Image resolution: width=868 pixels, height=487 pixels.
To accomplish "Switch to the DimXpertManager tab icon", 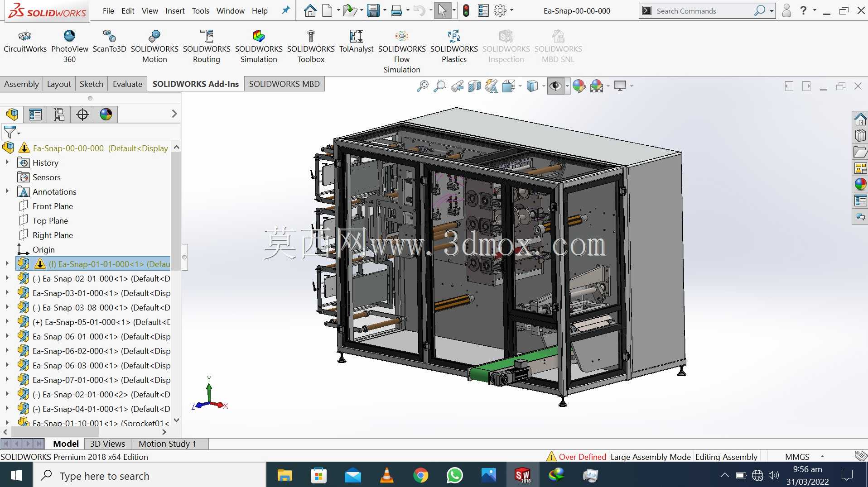I will pyautogui.click(x=82, y=115).
